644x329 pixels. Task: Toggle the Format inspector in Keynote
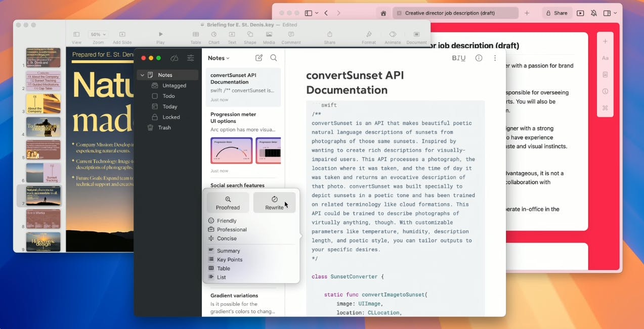pyautogui.click(x=369, y=37)
